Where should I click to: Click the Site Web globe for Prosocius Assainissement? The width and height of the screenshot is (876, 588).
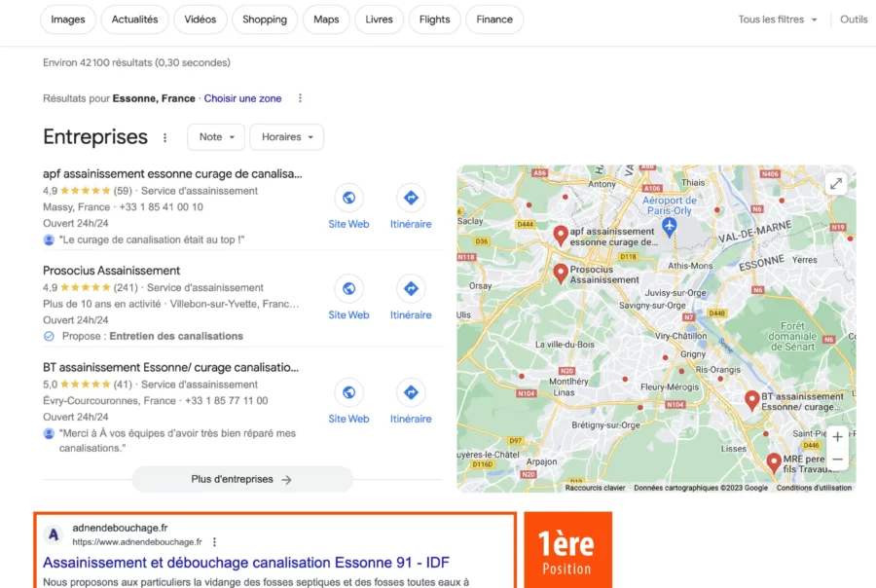348,289
